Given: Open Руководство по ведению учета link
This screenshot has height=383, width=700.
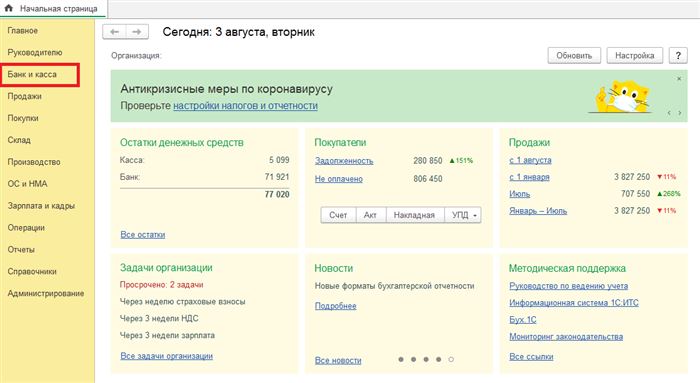Looking at the screenshot, I should coord(569,286).
